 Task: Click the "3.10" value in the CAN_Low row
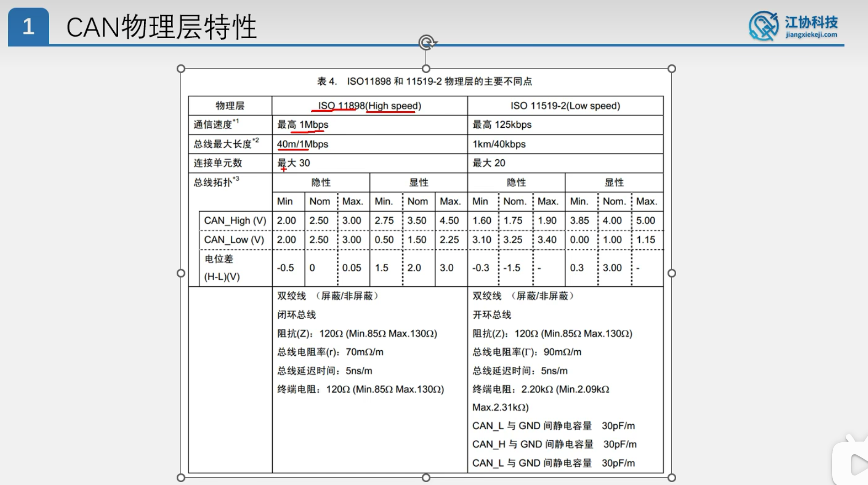pyautogui.click(x=482, y=240)
